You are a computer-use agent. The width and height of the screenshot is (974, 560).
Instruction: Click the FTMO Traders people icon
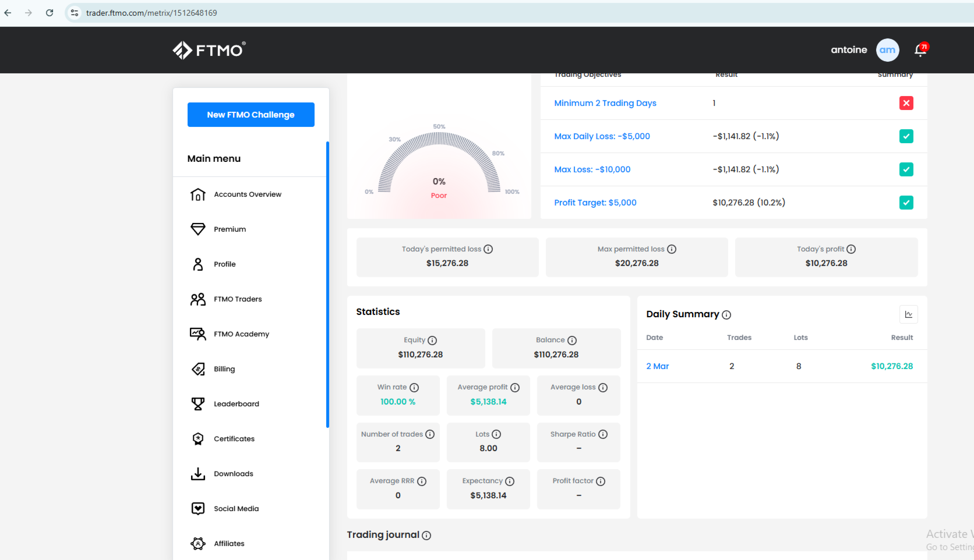(x=198, y=299)
